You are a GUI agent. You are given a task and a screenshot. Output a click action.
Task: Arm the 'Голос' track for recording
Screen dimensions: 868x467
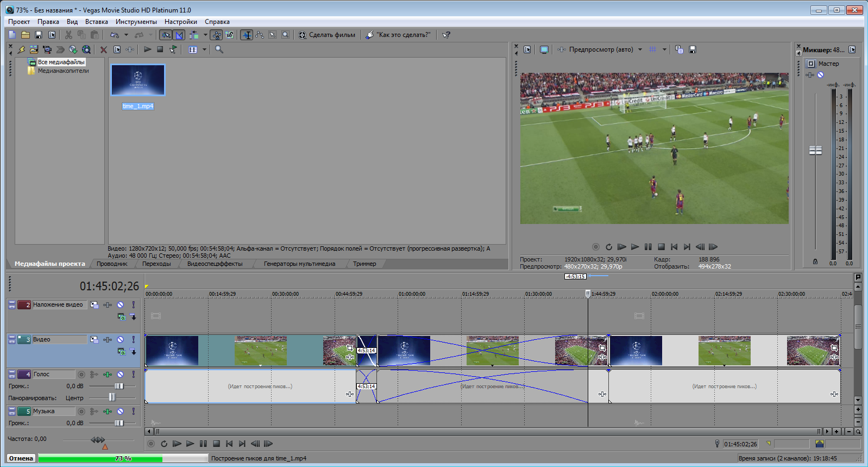tap(81, 375)
